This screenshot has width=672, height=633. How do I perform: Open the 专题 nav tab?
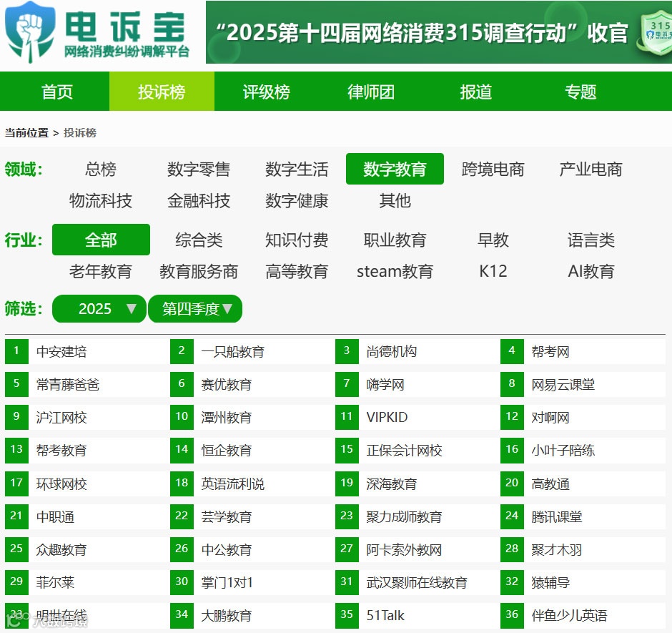[x=580, y=92]
